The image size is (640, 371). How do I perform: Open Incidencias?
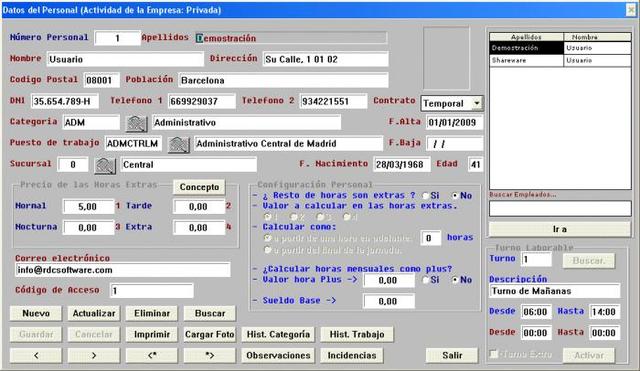tap(352, 355)
